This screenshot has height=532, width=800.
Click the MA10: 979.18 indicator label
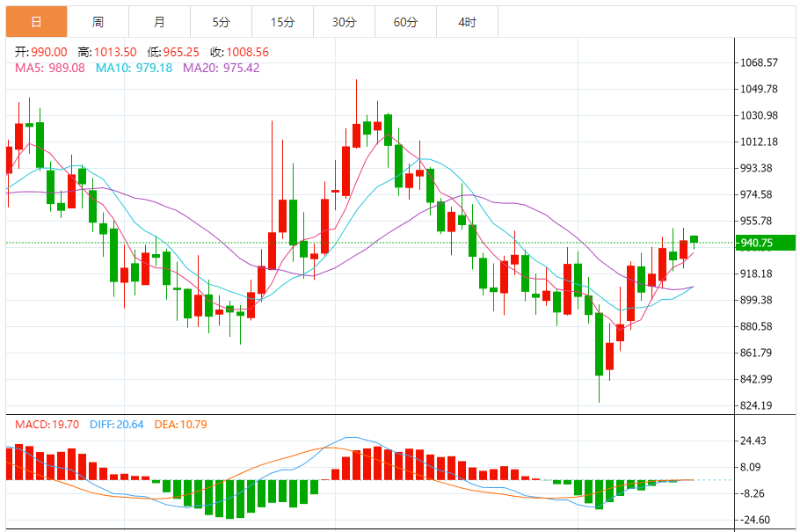click(x=135, y=68)
